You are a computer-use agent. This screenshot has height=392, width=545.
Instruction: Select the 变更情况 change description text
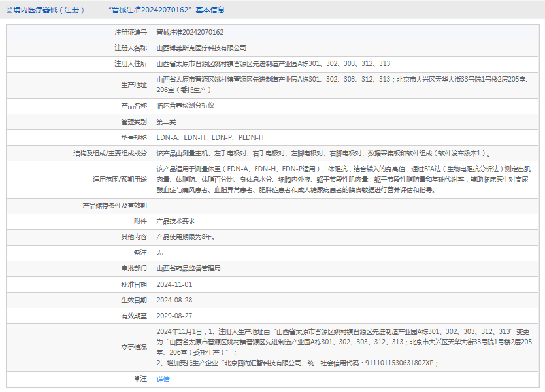coord(344,347)
